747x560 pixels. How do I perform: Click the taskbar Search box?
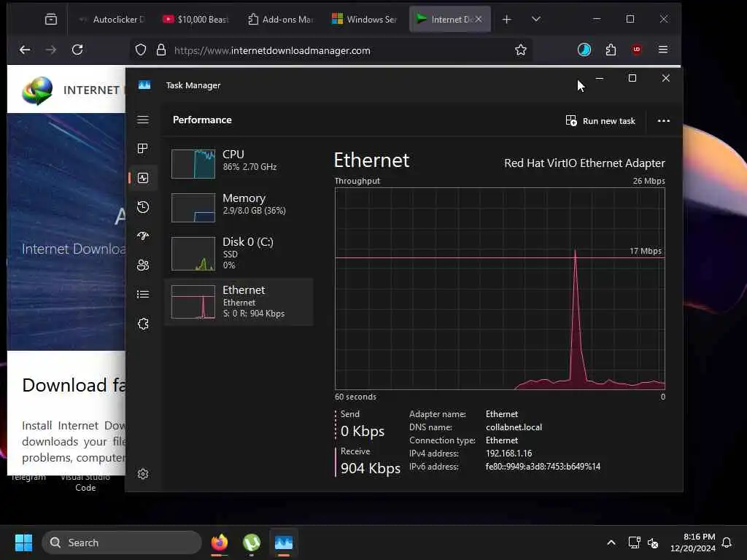[122, 542]
